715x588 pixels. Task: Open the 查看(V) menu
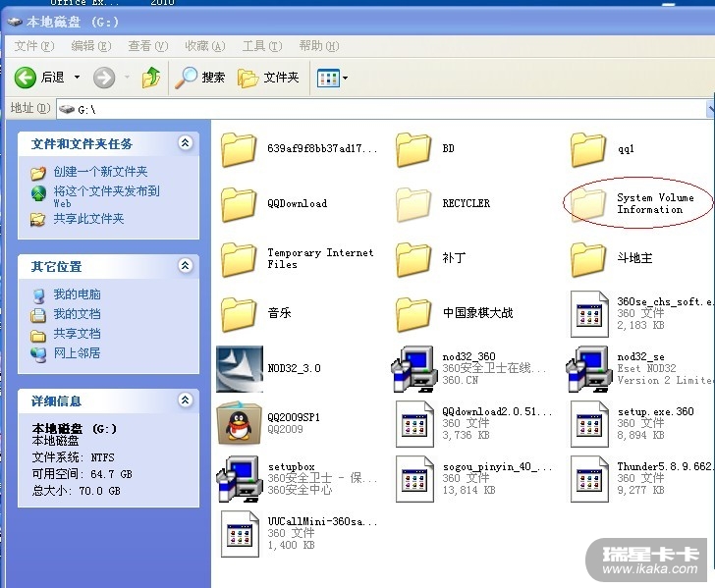click(147, 46)
